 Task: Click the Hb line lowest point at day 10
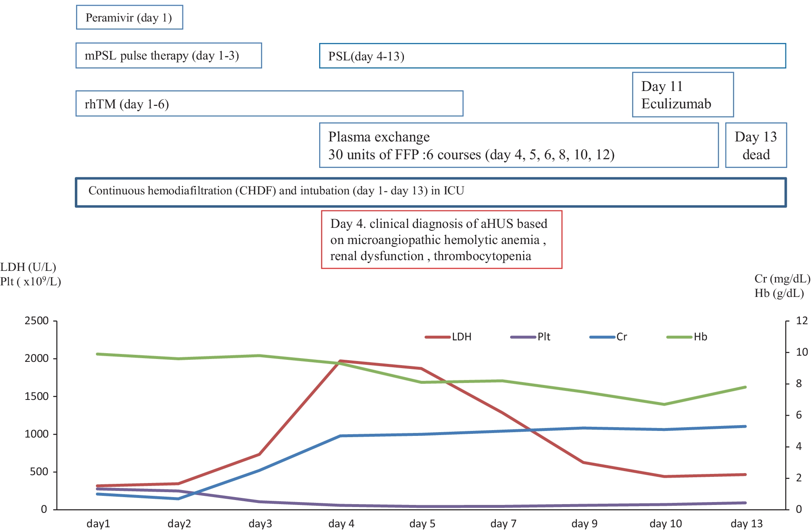[x=664, y=404]
